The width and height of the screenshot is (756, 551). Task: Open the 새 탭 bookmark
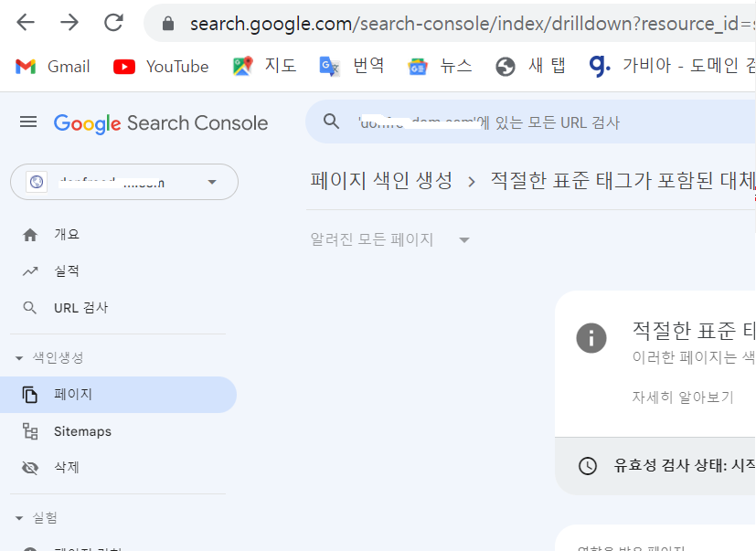point(530,66)
